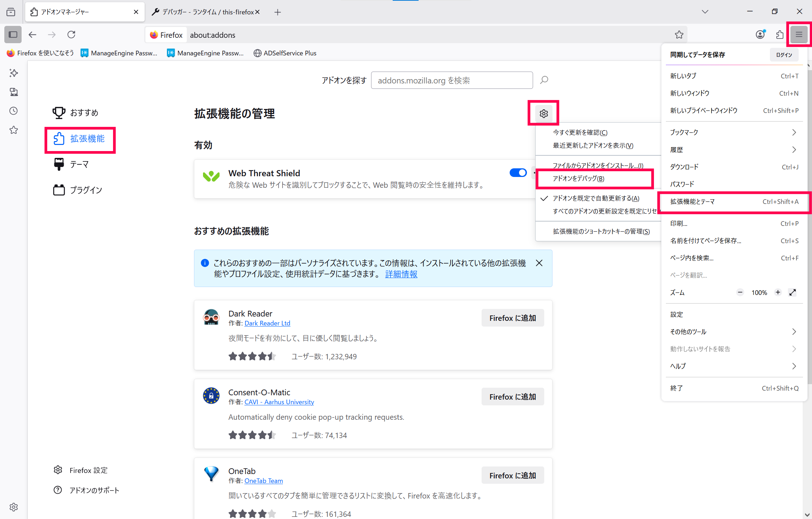The image size is (812, 519).
Task: Click the addon tools gear icon
Action: [x=543, y=114]
